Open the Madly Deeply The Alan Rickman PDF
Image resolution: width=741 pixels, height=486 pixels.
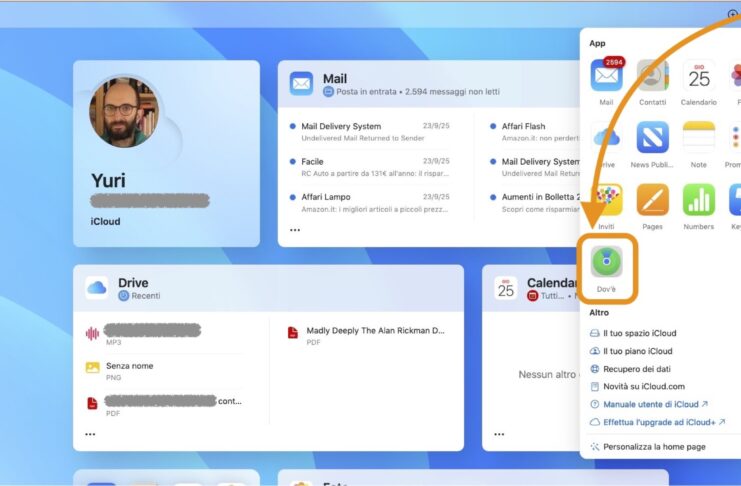pos(367,336)
